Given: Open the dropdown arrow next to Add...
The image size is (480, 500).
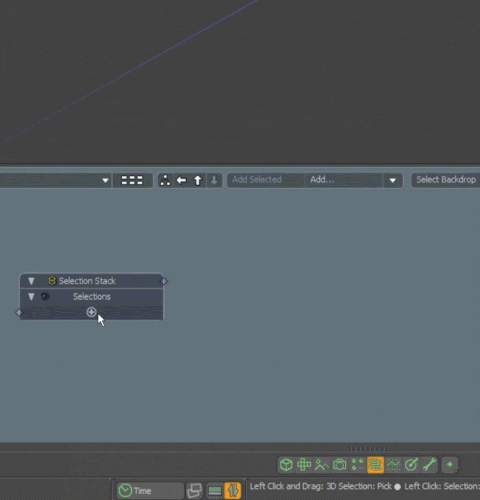Looking at the screenshot, I should (x=392, y=180).
